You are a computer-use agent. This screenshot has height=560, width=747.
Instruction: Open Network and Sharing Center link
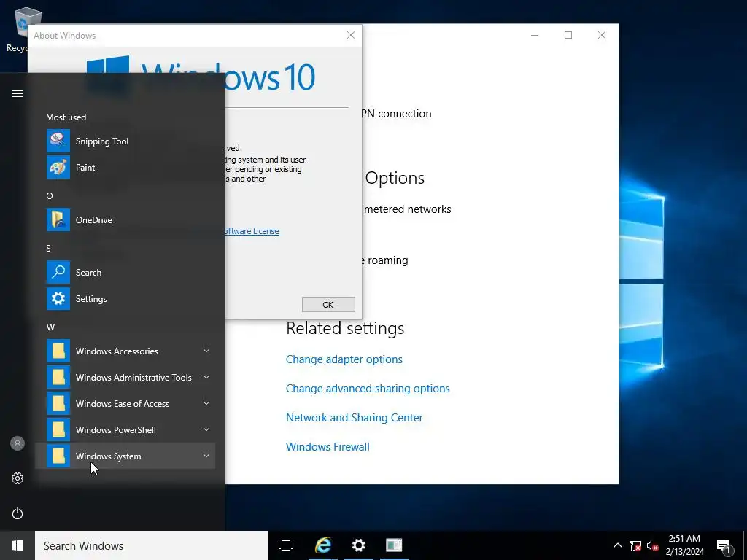(x=355, y=418)
